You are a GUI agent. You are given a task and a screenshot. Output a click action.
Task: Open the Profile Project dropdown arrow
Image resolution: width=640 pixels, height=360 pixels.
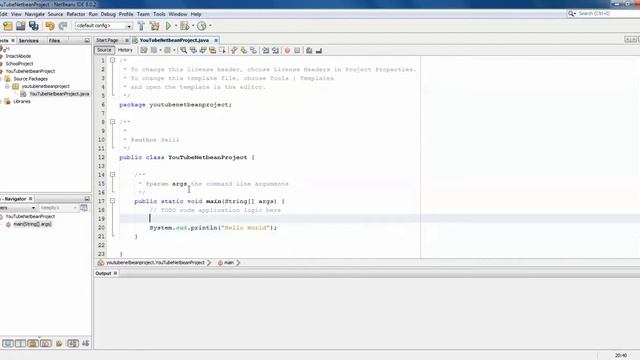pos(210,26)
